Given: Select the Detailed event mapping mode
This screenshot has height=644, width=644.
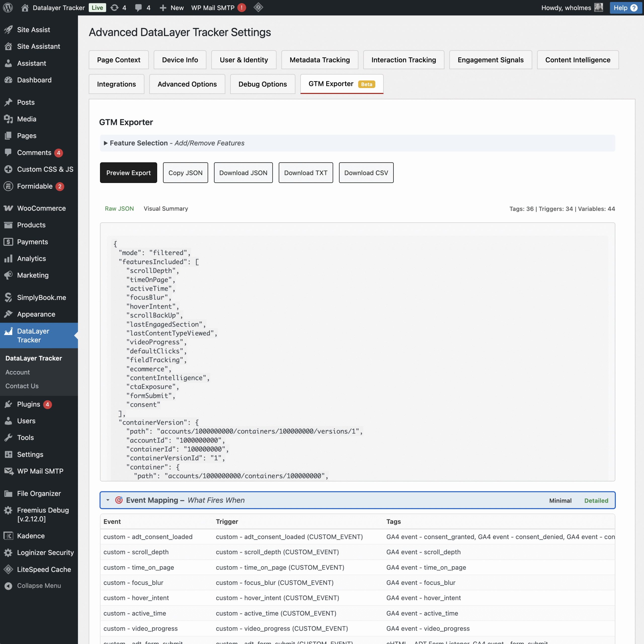Looking at the screenshot, I should [x=596, y=501].
